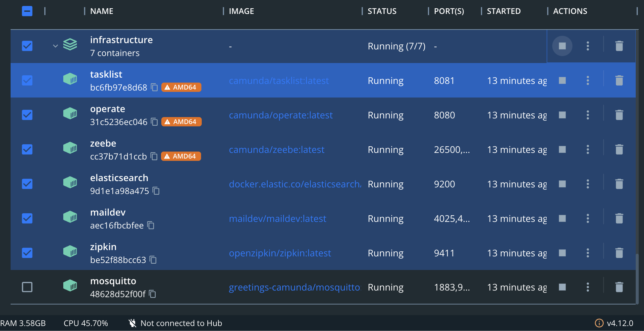Delete the zeebe container
Screen dimensions: 644x331
pos(619,149)
